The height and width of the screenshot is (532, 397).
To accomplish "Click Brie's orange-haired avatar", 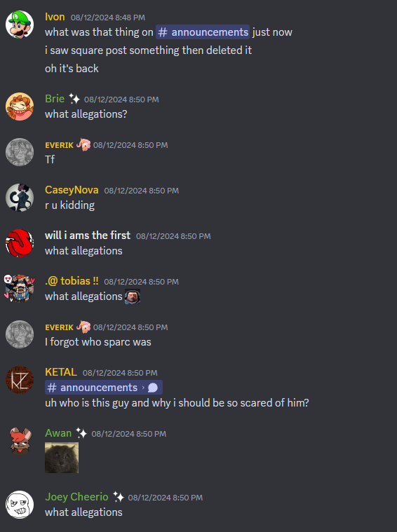I will [20, 107].
